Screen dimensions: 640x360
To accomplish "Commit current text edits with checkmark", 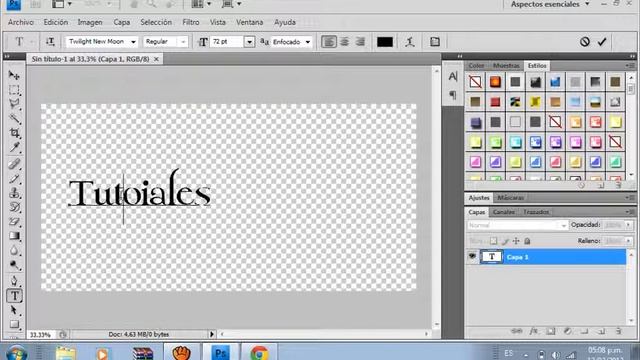I will point(602,42).
